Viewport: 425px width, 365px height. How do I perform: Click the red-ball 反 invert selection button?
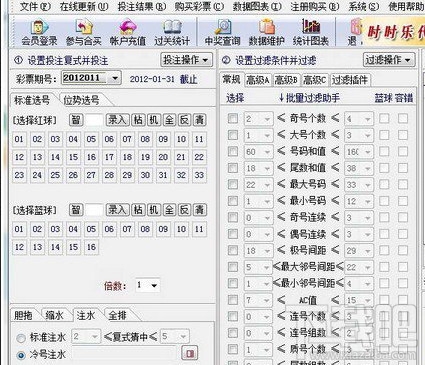(x=184, y=120)
